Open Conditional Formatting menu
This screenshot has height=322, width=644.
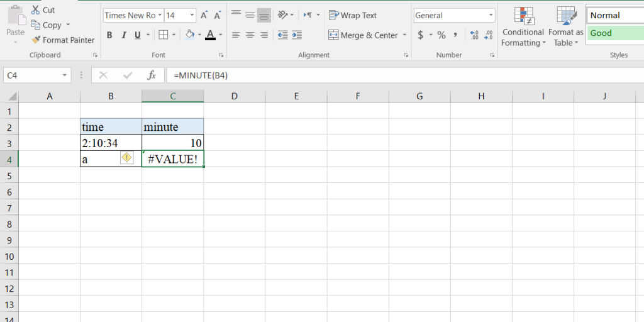tap(523, 26)
